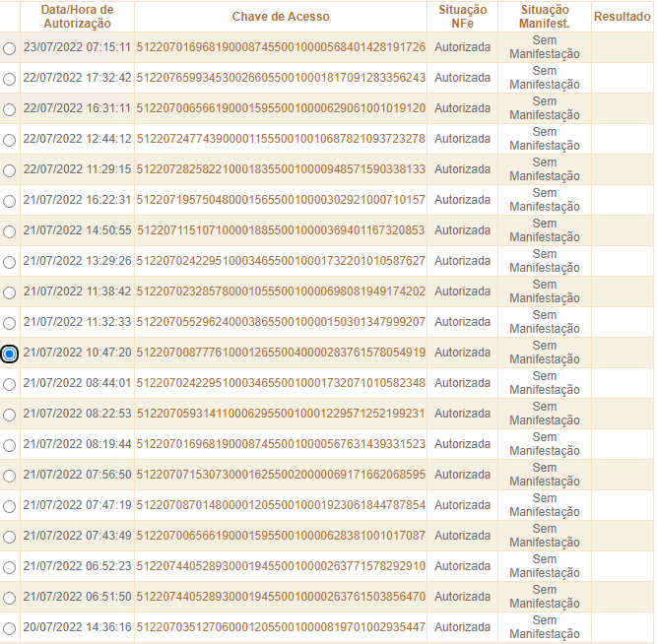
Task: Select radio button for 22/07/2022 11:29:15 row
Action: (x=9, y=171)
